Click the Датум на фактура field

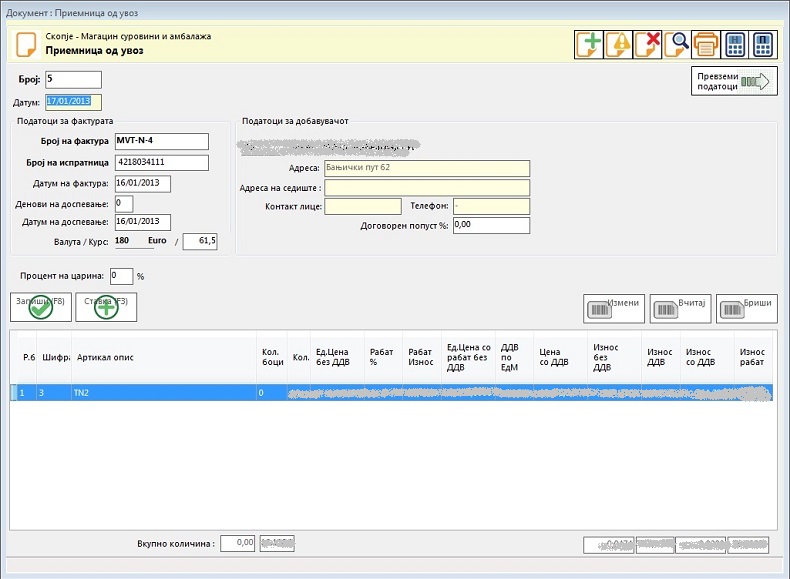143,184
